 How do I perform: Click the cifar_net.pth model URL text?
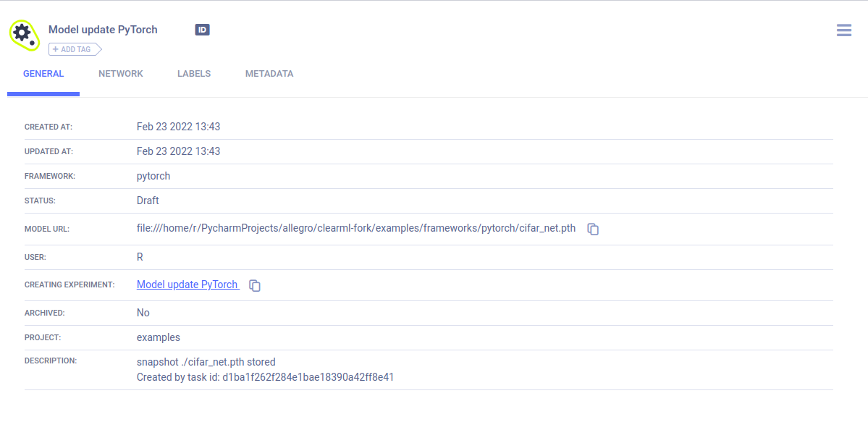pos(356,228)
